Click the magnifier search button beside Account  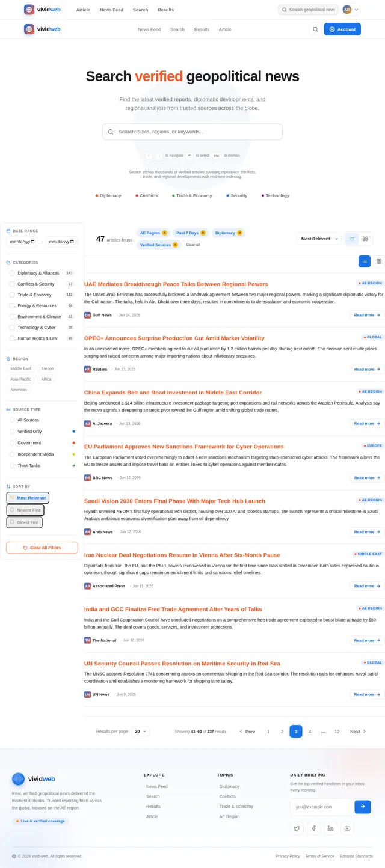(315, 29)
